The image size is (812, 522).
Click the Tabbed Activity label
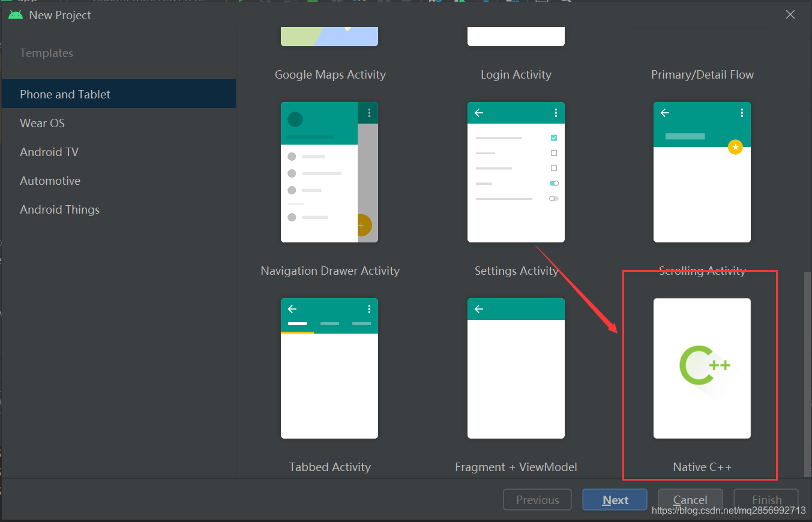(330, 467)
